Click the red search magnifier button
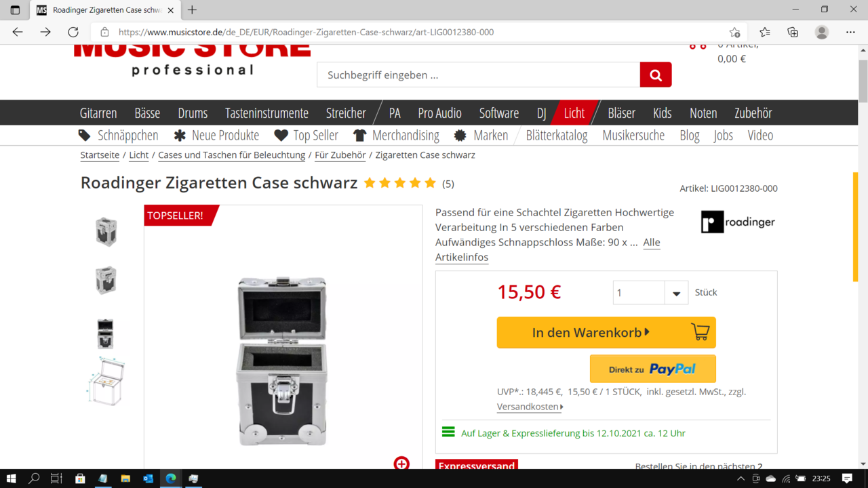 tap(656, 75)
